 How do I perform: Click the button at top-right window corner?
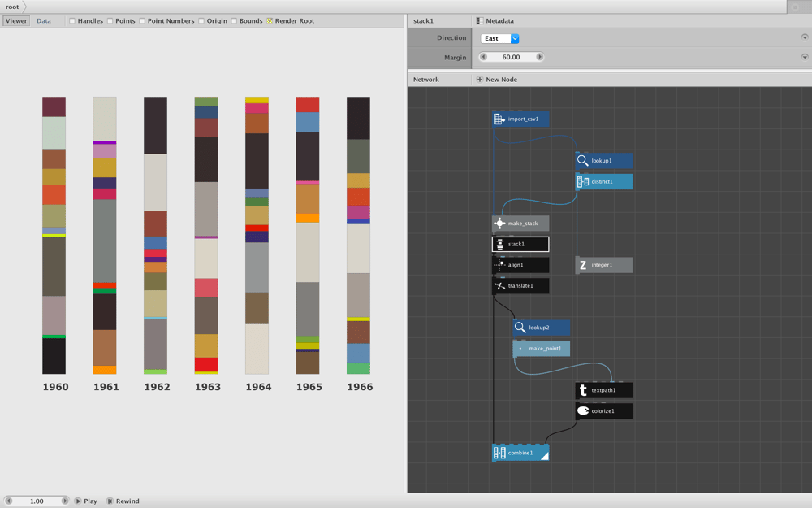(796, 7)
